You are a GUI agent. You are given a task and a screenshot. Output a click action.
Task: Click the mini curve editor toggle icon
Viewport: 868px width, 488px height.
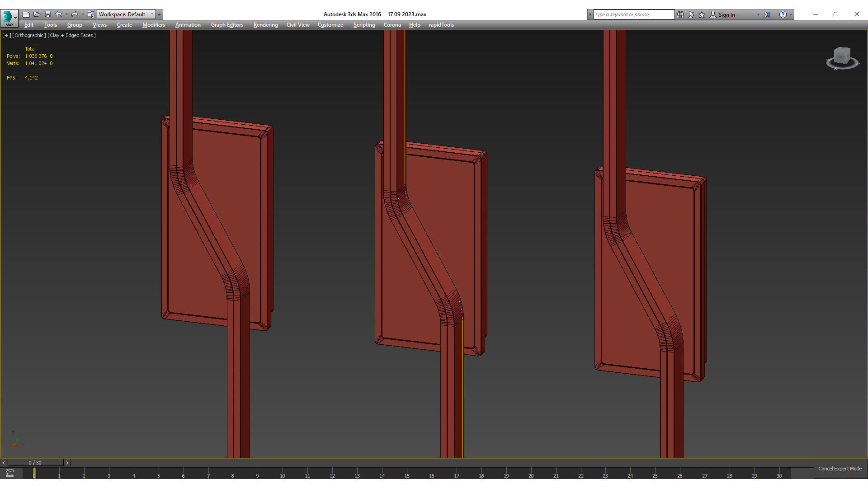click(9, 473)
